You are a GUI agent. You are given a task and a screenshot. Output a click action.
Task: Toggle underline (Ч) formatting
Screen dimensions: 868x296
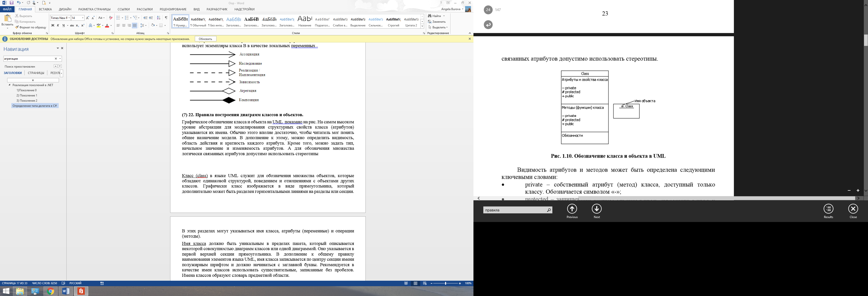pyautogui.click(x=63, y=25)
